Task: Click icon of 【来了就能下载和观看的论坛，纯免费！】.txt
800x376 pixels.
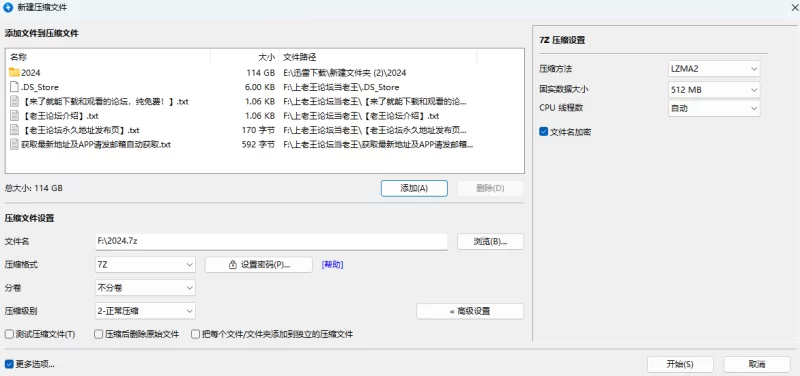Action: click(x=14, y=102)
